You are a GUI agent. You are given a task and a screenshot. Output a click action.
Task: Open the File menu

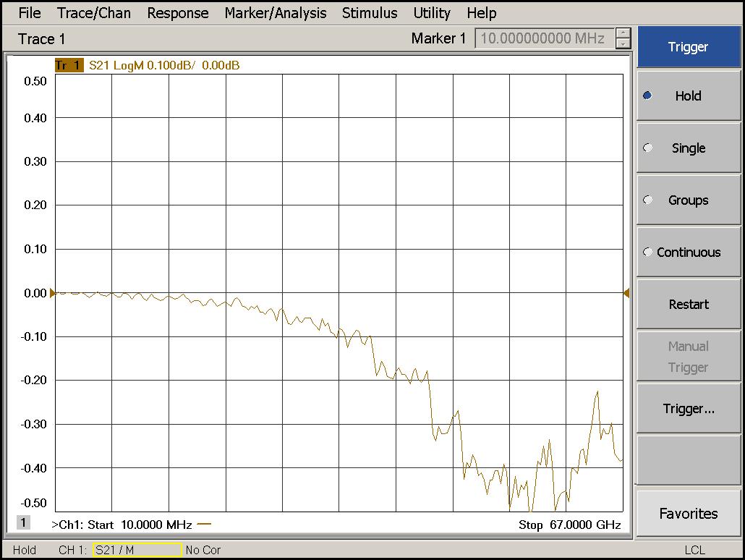30,13
